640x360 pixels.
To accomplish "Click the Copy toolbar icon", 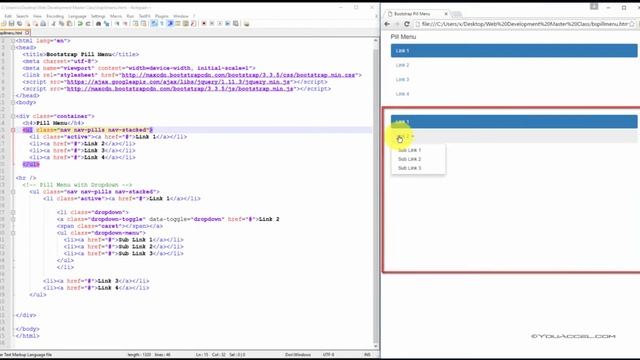I will click(61, 24).
